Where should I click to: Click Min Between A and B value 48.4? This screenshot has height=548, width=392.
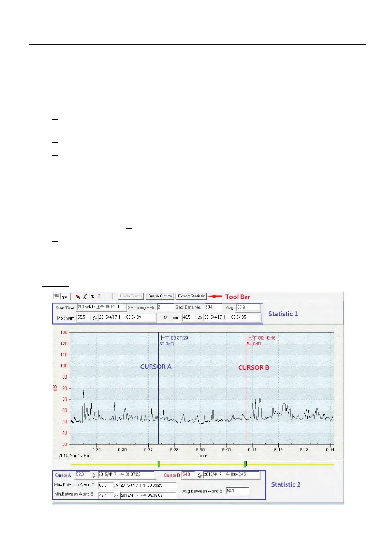coord(105,496)
